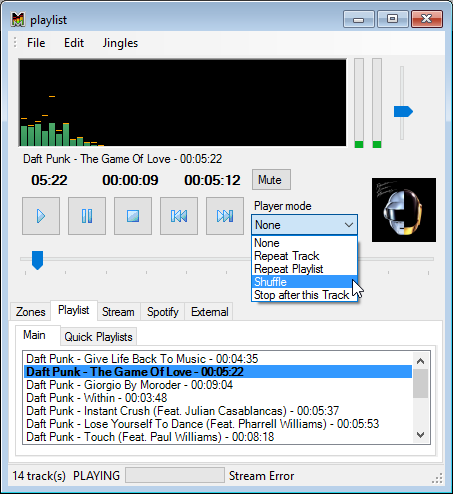Screen dimensions: 453x494
Task: Open the Quick Playlists tab
Action: pyautogui.click(x=98, y=337)
